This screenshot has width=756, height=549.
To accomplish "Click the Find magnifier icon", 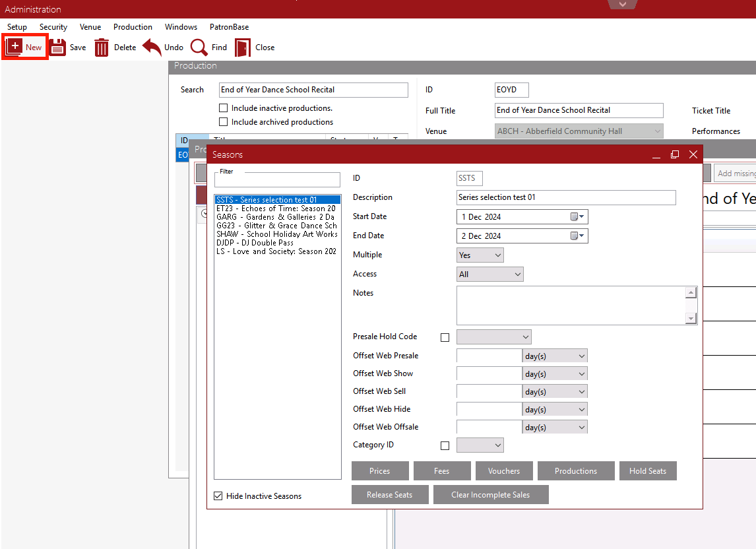I will (x=199, y=48).
